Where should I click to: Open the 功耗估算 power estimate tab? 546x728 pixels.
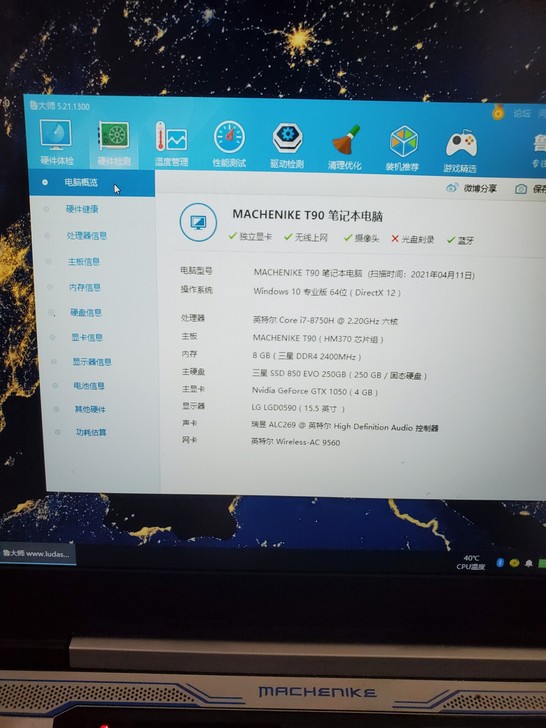(91, 432)
